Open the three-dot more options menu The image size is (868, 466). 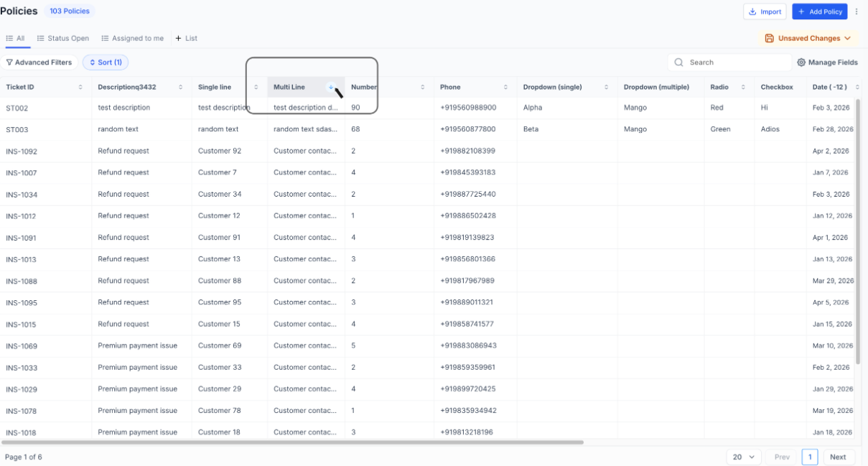pyautogui.click(x=857, y=11)
